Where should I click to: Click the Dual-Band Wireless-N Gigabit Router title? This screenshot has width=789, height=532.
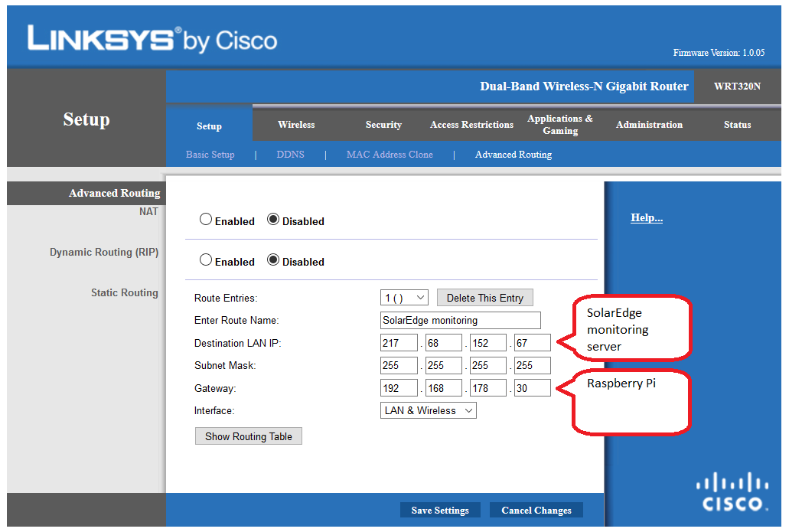(x=584, y=86)
